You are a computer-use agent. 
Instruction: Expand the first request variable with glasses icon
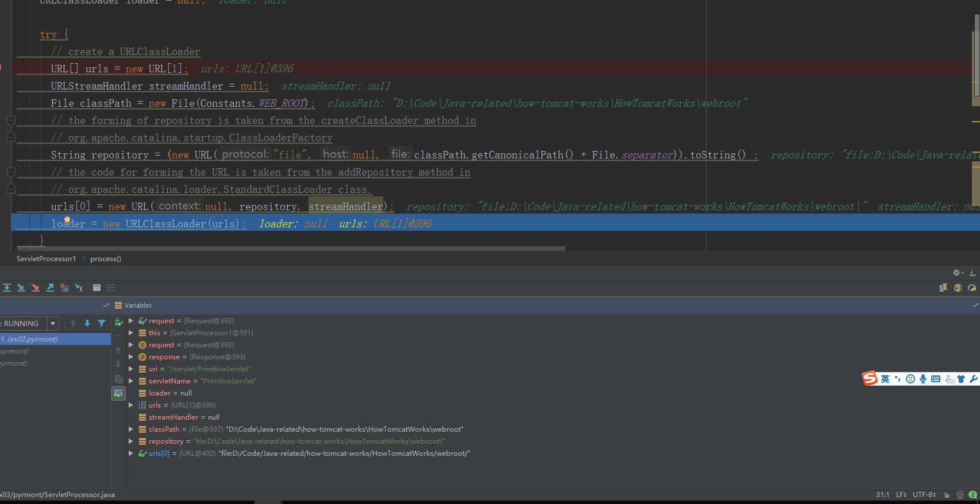[x=131, y=321]
